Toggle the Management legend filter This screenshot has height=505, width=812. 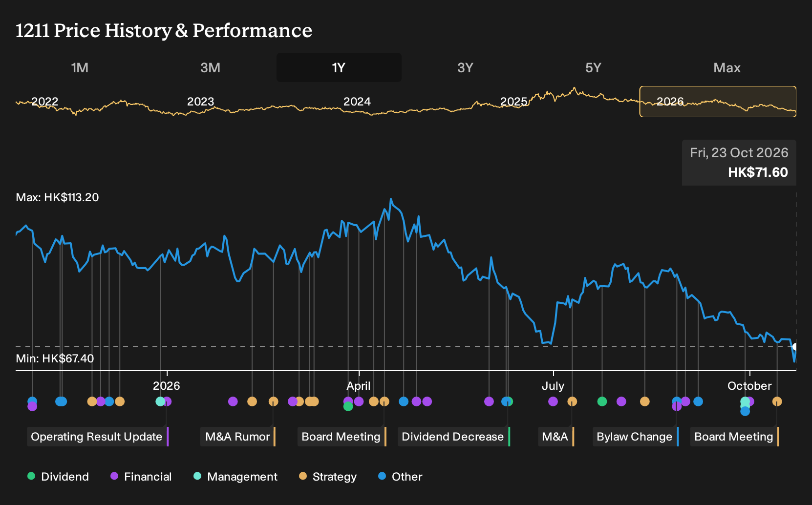[x=235, y=477]
